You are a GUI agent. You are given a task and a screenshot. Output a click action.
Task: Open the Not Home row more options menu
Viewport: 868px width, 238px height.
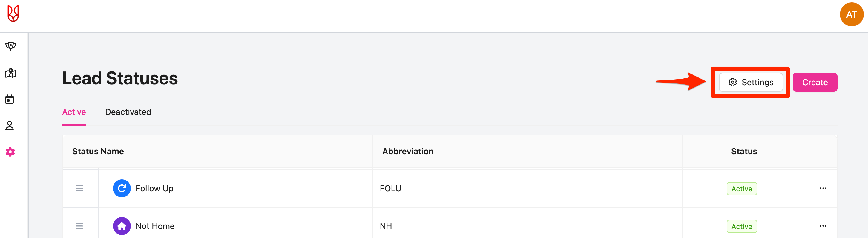[x=823, y=226]
